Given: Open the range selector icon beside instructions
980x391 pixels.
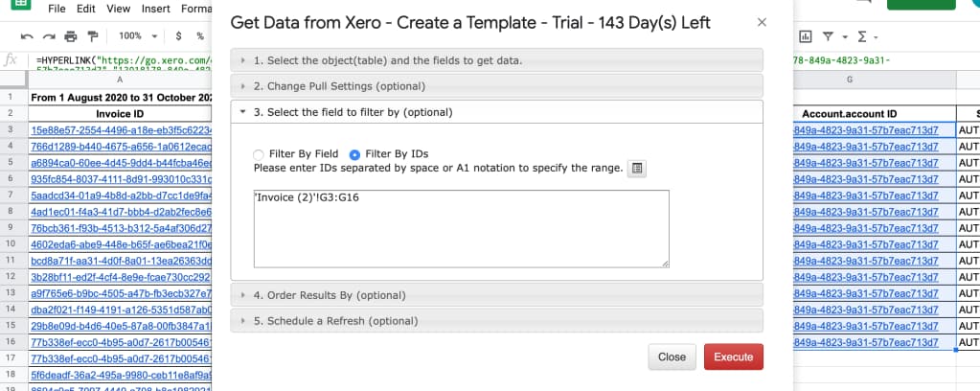Looking at the screenshot, I should click(637, 169).
